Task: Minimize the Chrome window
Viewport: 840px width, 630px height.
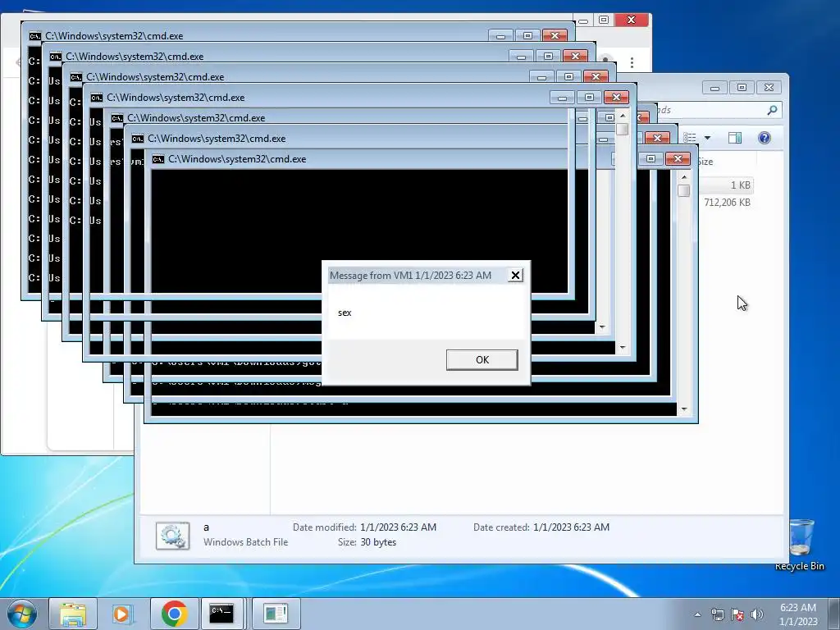Action: click(584, 21)
